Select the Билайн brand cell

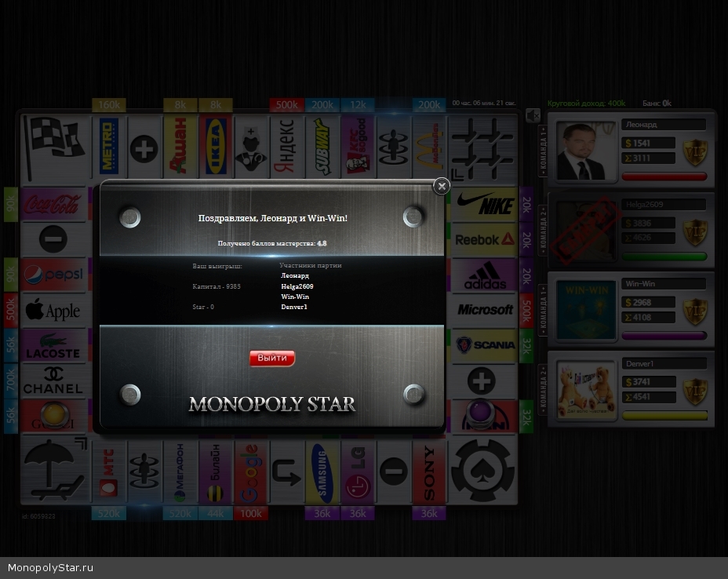coord(216,472)
